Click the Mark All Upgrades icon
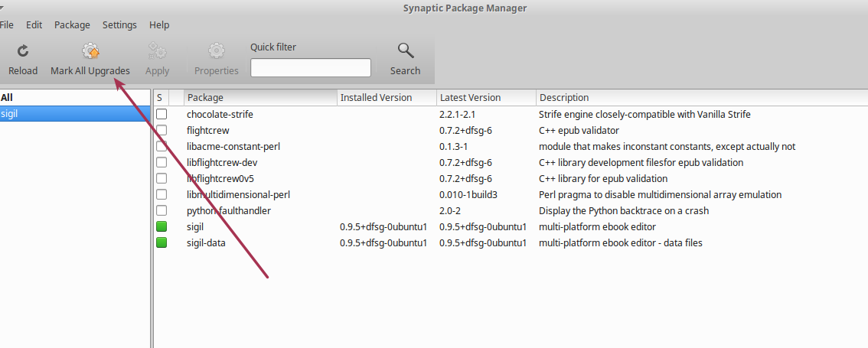 pos(90,51)
